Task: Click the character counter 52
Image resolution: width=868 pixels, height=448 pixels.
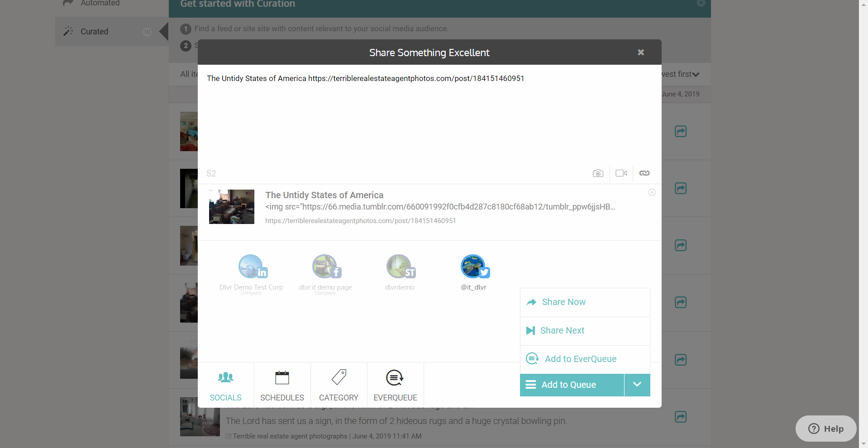Action: (211, 173)
